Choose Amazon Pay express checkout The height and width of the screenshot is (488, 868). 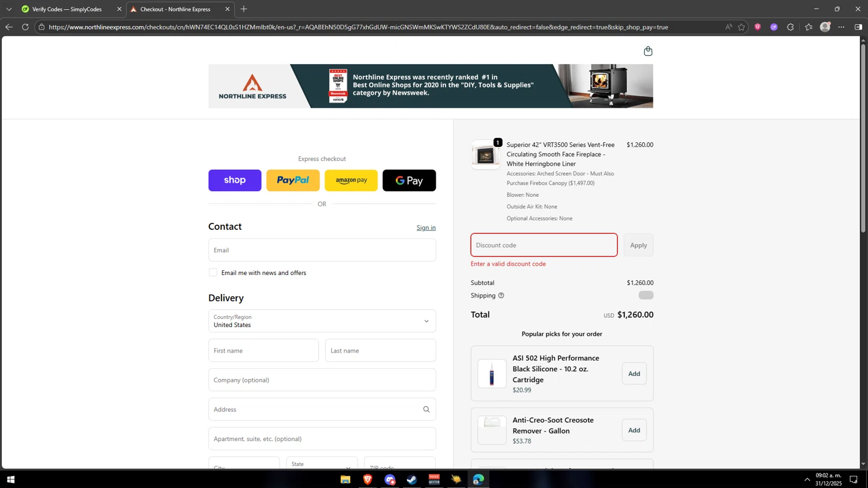tap(351, 180)
